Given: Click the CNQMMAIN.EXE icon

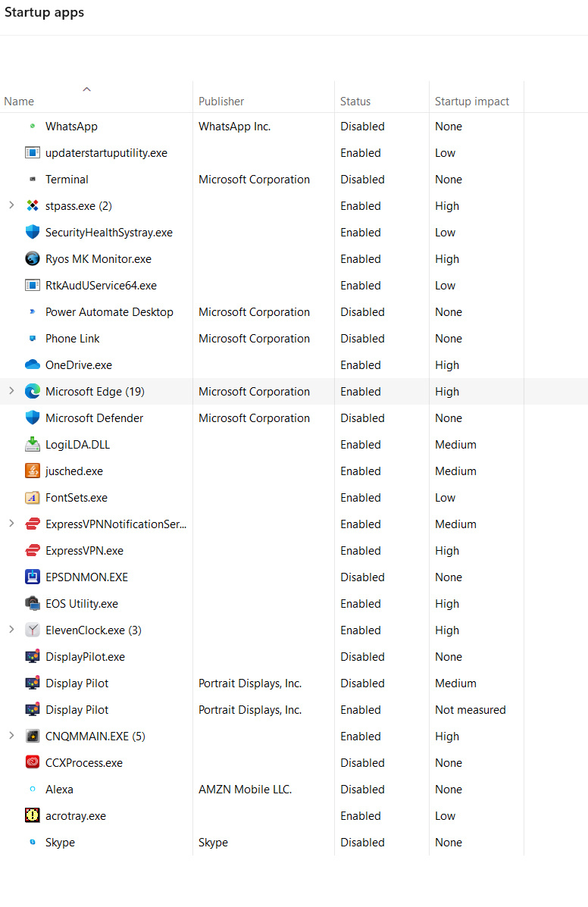Looking at the screenshot, I should click(33, 737).
